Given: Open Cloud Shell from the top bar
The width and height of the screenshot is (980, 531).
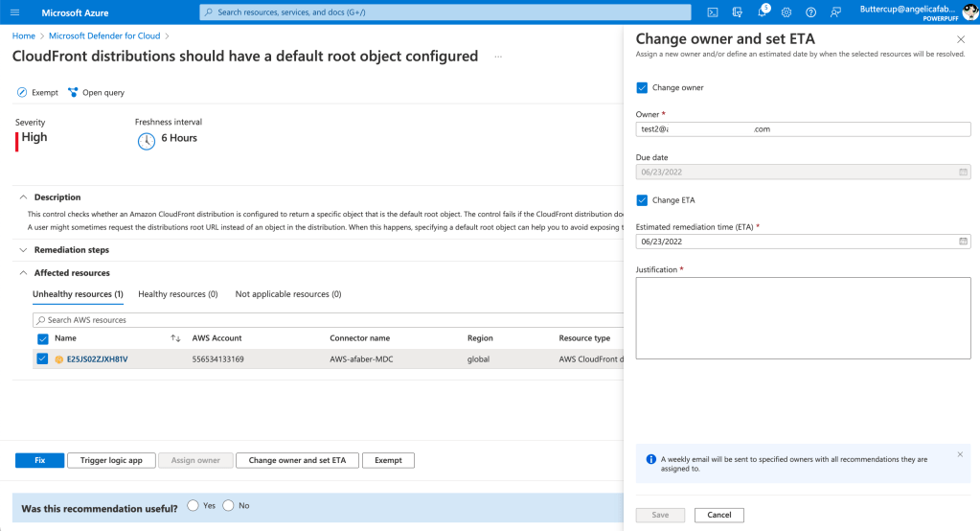Looking at the screenshot, I should 713,12.
